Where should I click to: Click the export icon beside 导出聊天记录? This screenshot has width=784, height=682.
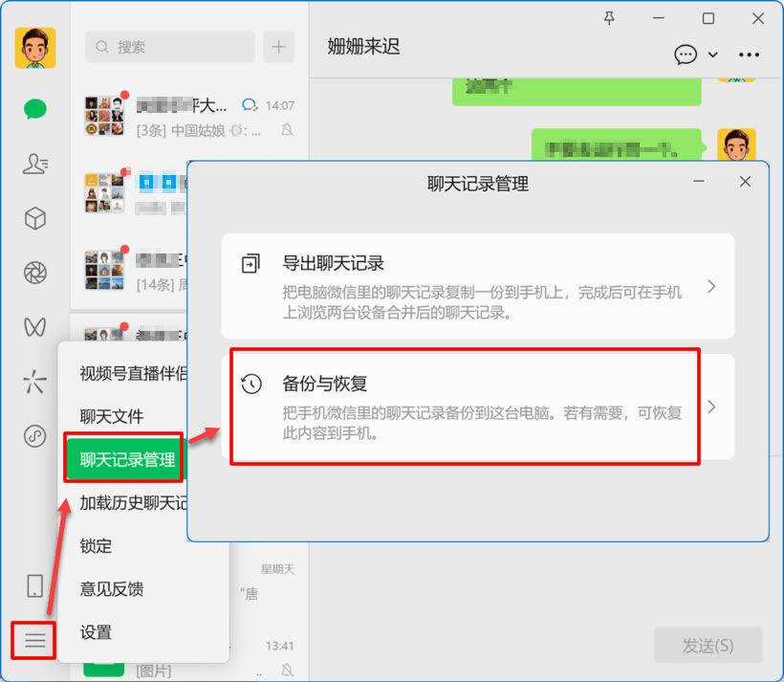click(251, 263)
